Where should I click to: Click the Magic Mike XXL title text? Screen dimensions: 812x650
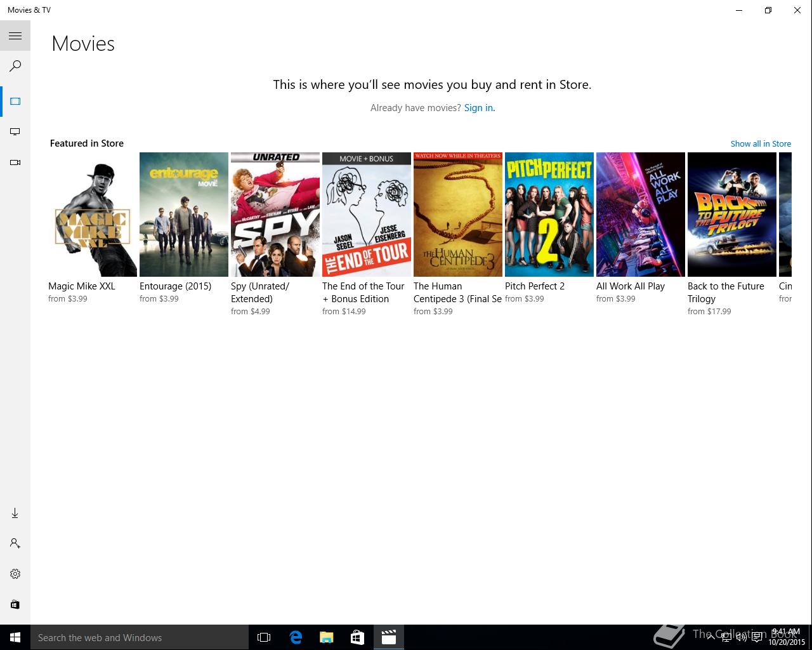point(82,286)
